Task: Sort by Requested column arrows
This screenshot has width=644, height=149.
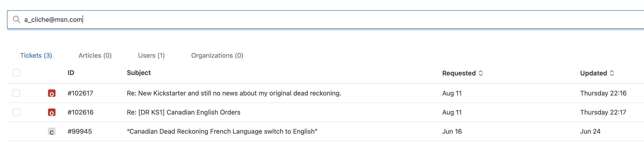Action: (481, 73)
